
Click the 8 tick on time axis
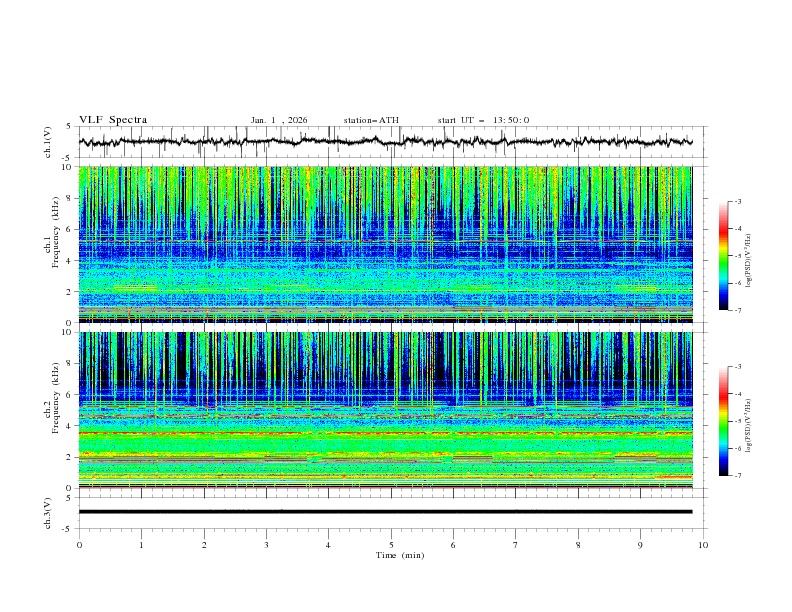pyautogui.click(x=578, y=545)
